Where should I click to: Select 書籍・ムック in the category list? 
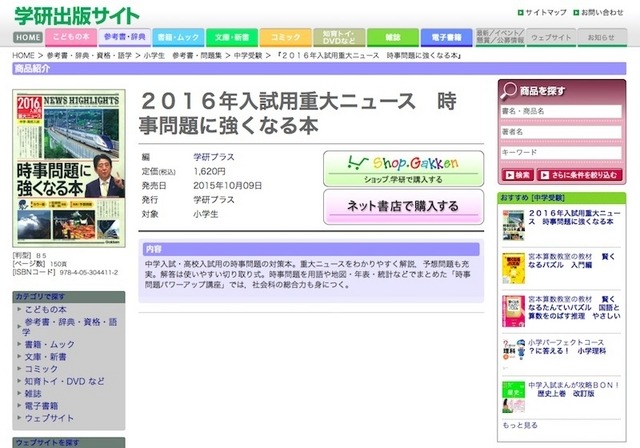[x=50, y=344]
